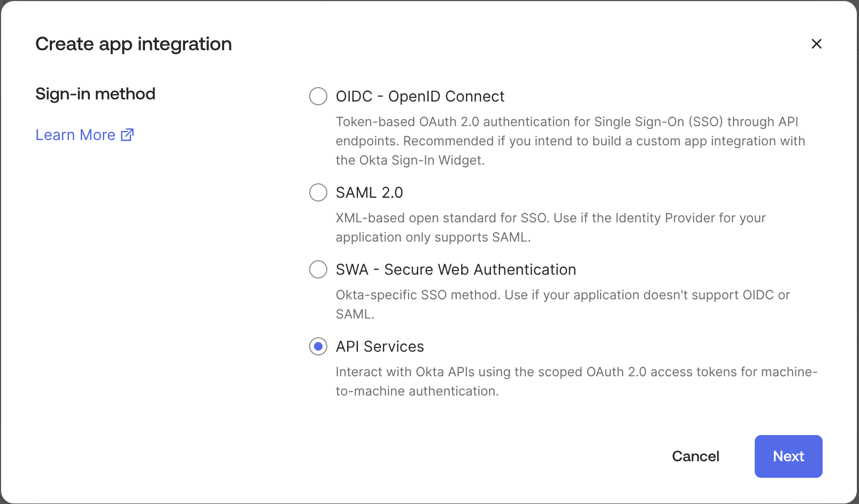The height and width of the screenshot is (504, 859).
Task: Click the OIDC - OpenID Connect label
Action: click(420, 96)
